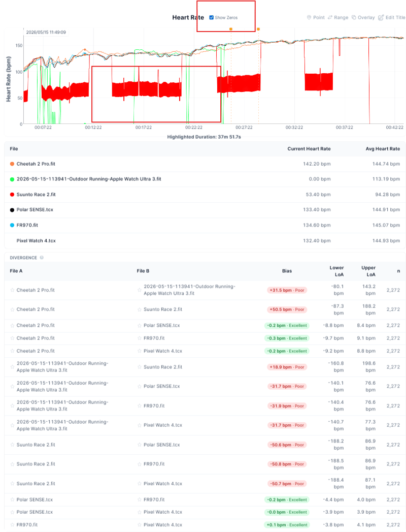The width and height of the screenshot is (406, 532).
Task: Toggle Apple Watch Ultra 3 green series dot
Action: [12, 179]
